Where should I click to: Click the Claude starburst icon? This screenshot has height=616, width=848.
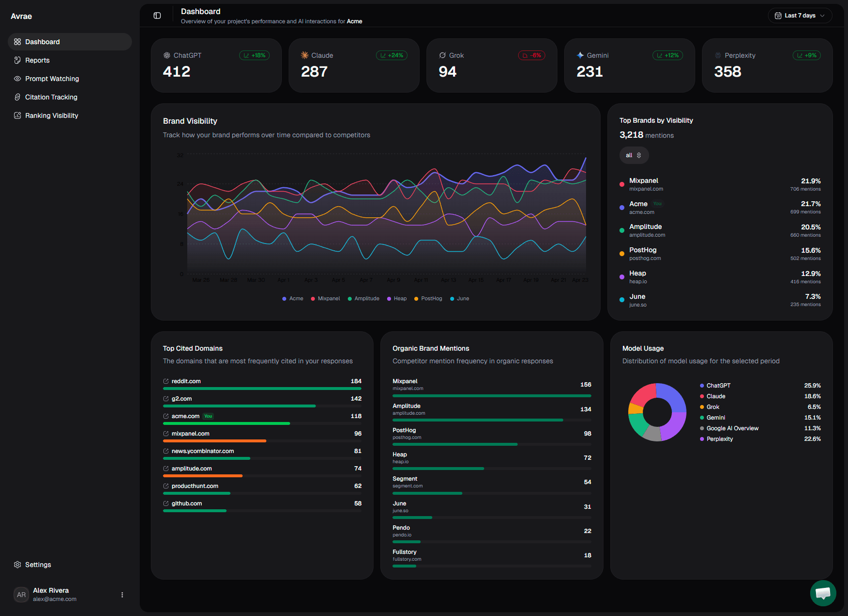[x=305, y=55]
